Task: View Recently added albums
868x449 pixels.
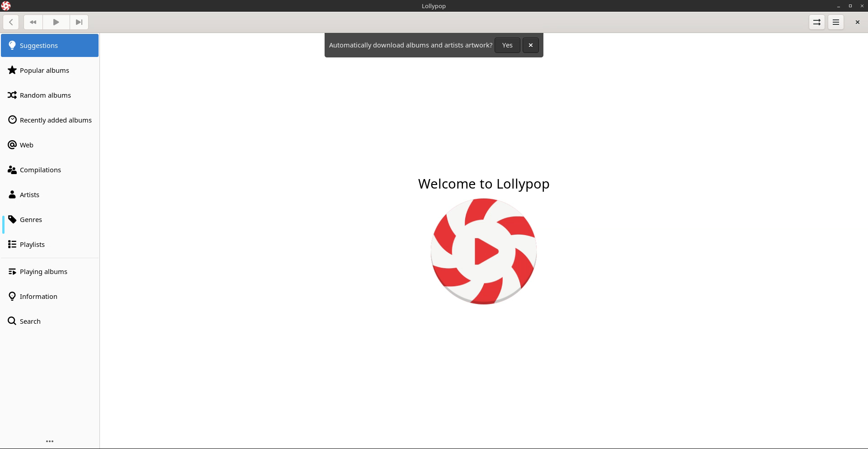Action: pos(50,120)
